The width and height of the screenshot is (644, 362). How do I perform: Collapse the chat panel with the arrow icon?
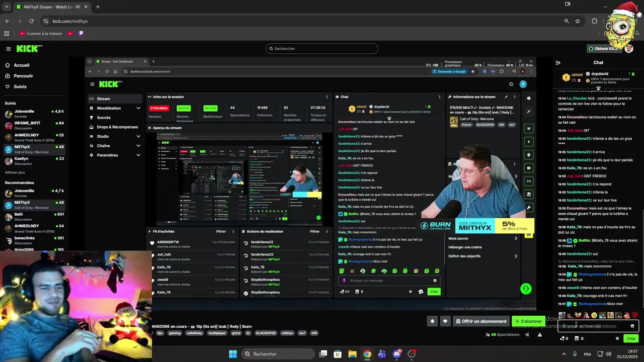coord(558,63)
